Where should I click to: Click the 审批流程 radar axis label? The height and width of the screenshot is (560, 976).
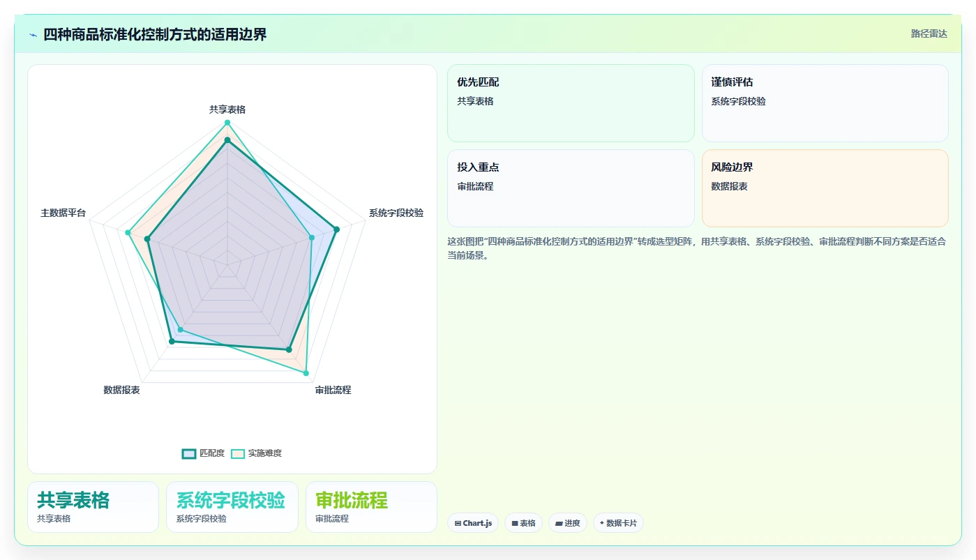333,390
